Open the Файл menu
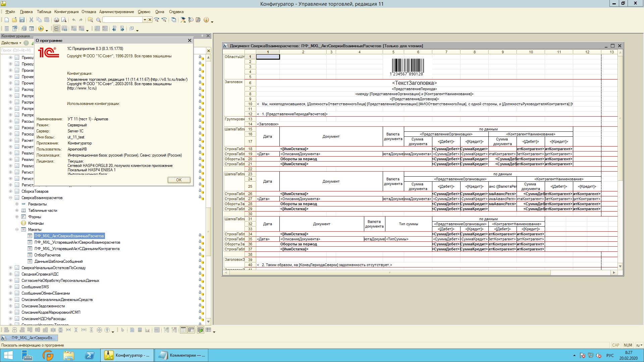Image resolution: width=644 pixels, height=362 pixels. pos(10,12)
